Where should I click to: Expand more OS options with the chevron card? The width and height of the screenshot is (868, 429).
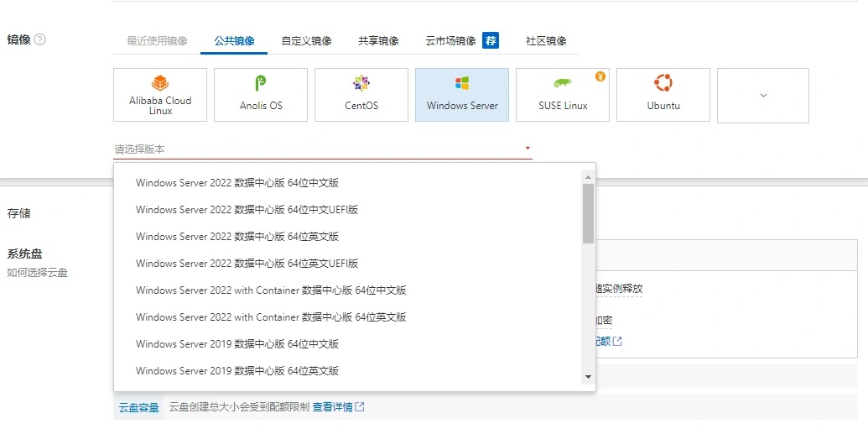tap(763, 96)
